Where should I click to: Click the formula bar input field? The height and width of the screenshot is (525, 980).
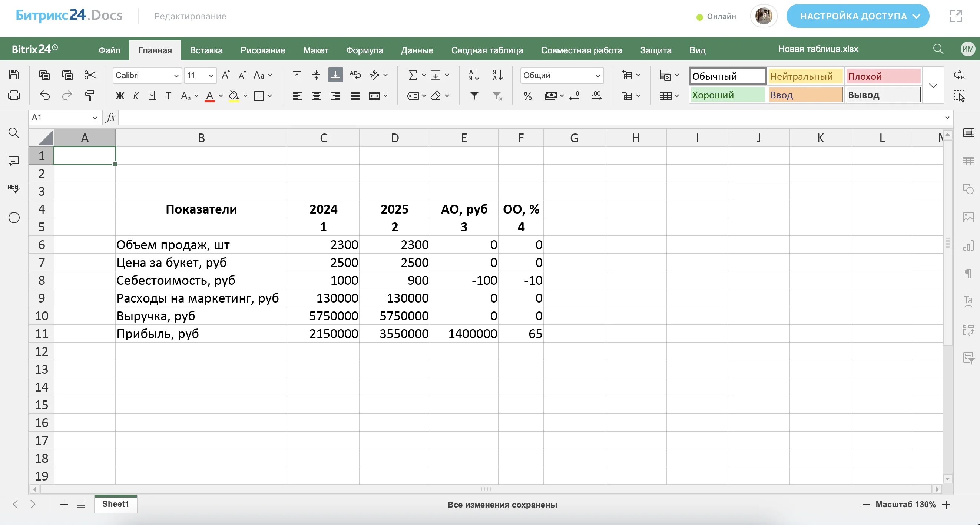click(x=530, y=118)
